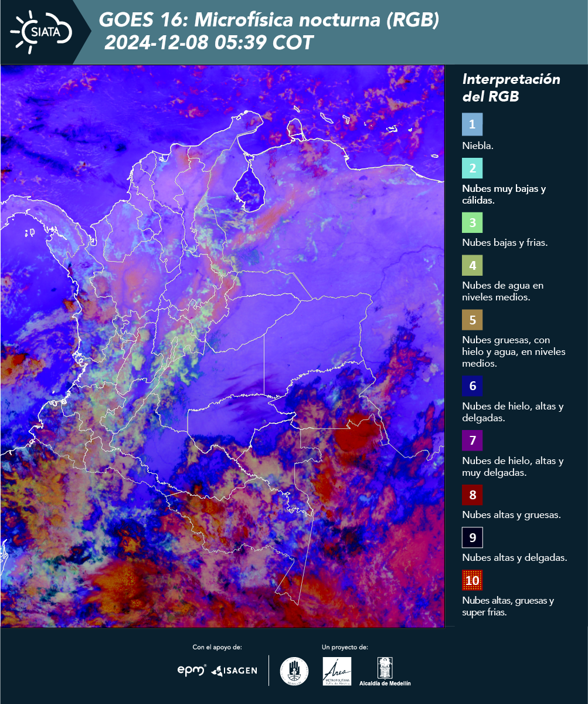
Task: Select legend swatch 5, thick mid-level clouds
Action: [x=472, y=321]
